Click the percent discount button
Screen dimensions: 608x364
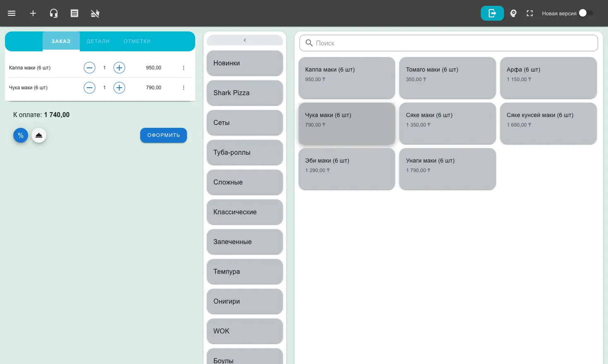pyautogui.click(x=21, y=135)
